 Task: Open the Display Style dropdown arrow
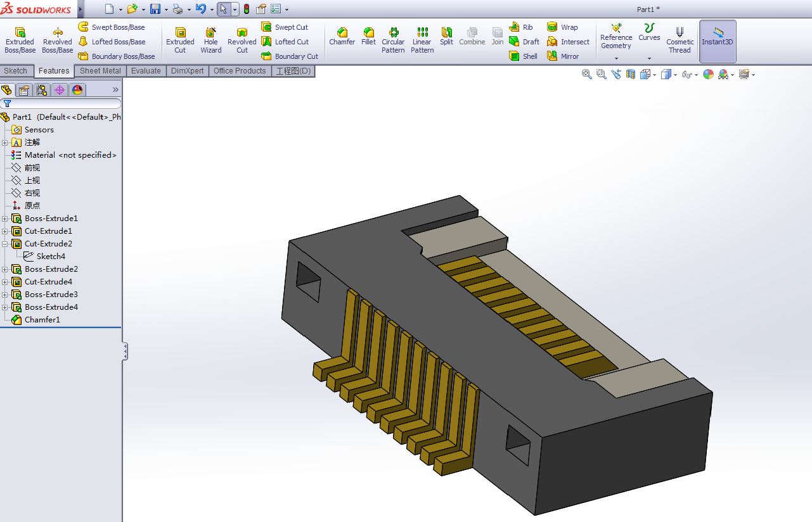[675, 75]
